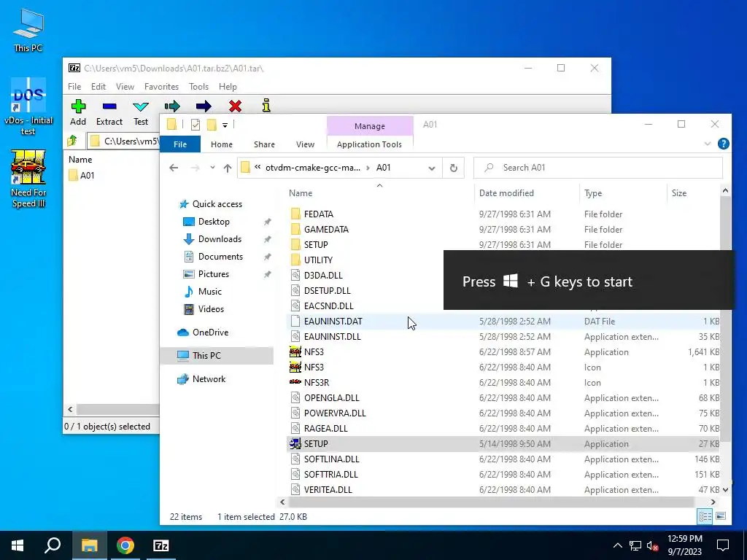Switch to large icons view button
This screenshot has width=747, height=560.
pyautogui.click(x=721, y=516)
